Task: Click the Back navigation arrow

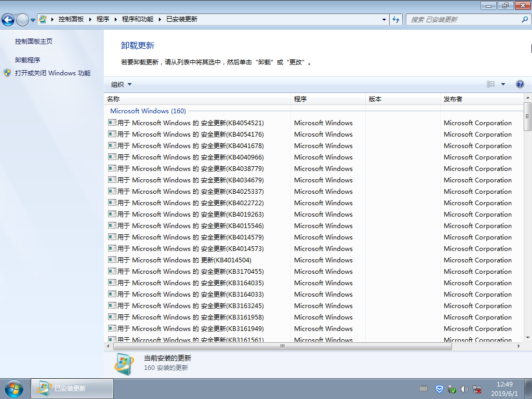Action: point(8,20)
